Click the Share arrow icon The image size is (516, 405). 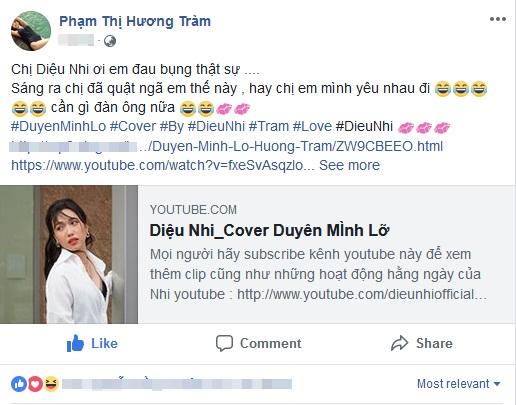(x=399, y=343)
